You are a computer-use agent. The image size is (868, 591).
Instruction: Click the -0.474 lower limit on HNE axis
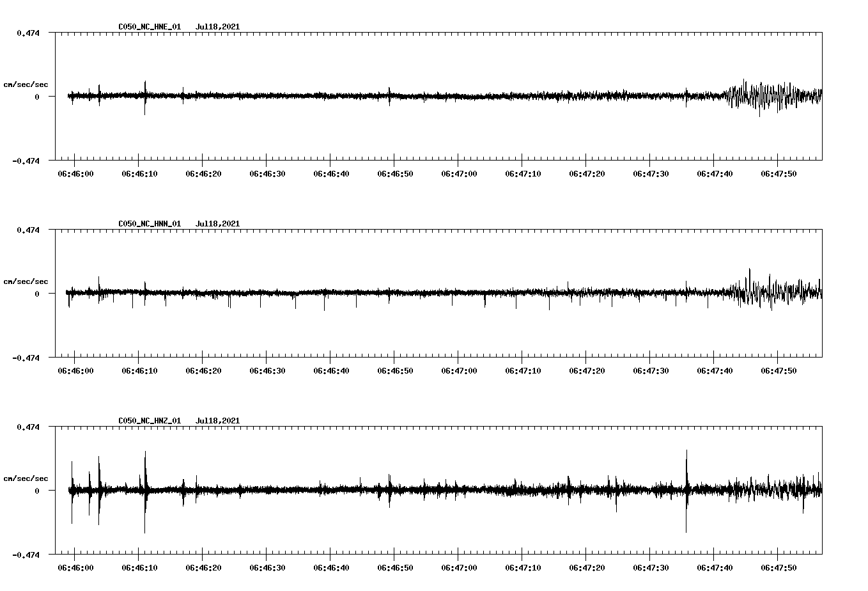click(x=26, y=161)
